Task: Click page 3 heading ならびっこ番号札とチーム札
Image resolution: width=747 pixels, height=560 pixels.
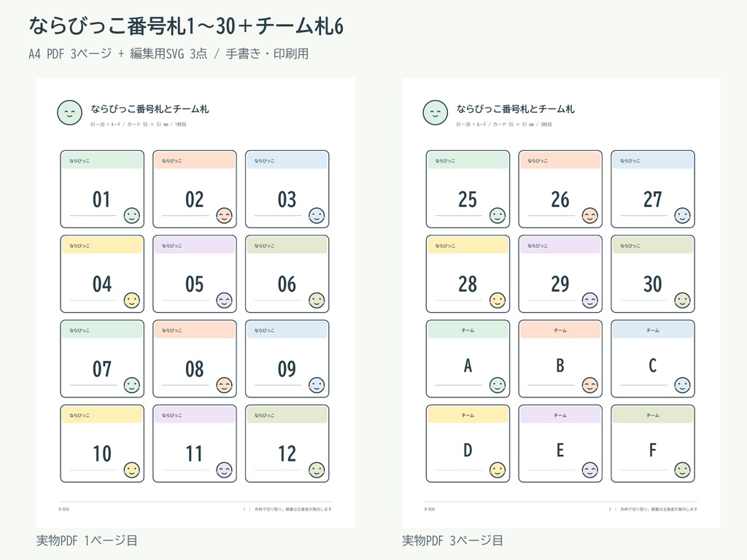Action: tap(516, 109)
